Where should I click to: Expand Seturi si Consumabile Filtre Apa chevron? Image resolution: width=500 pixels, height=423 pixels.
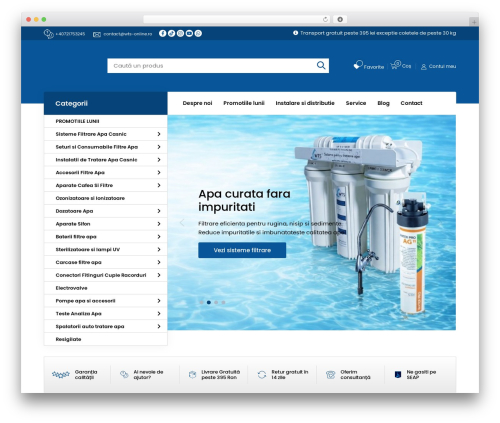click(x=159, y=147)
